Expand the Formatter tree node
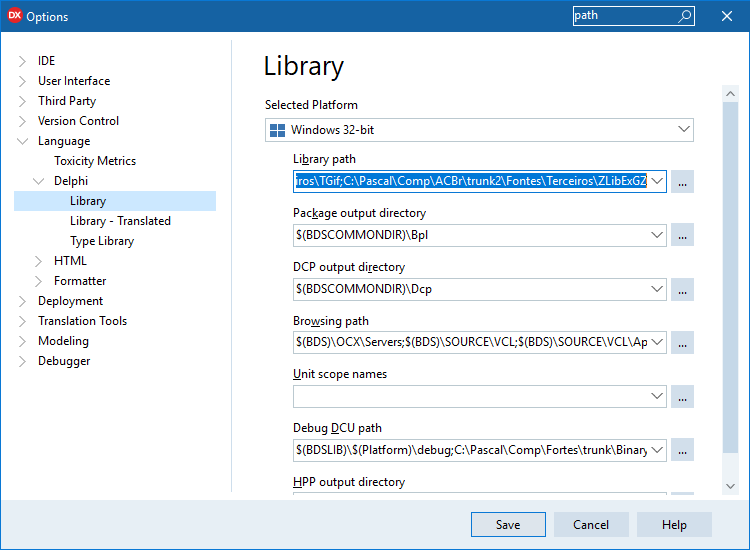750x550 pixels. pos(38,281)
